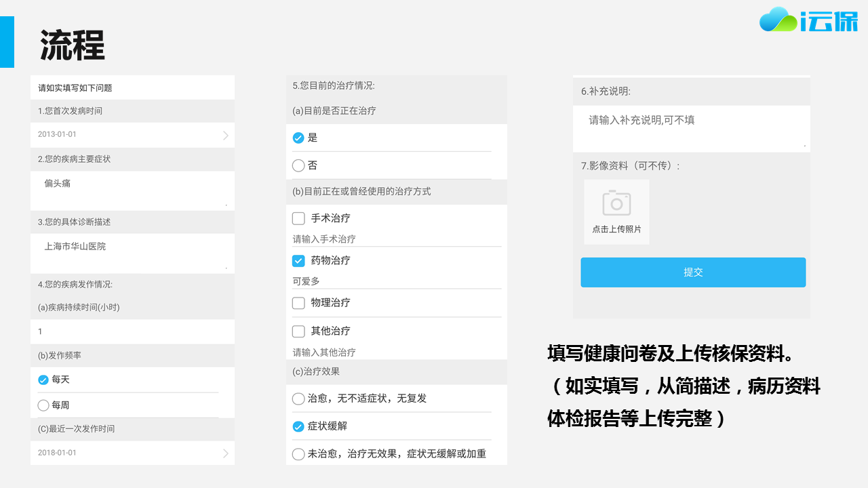Expand the latest episode date 2018-01-01 chevron
The height and width of the screenshot is (488, 868).
[x=226, y=453]
